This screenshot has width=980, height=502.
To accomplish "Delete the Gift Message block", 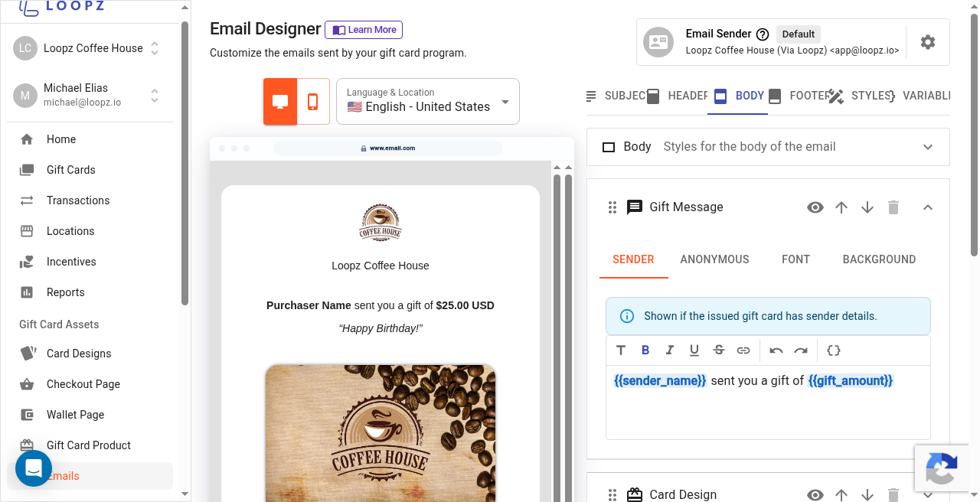I will [x=893, y=207].
